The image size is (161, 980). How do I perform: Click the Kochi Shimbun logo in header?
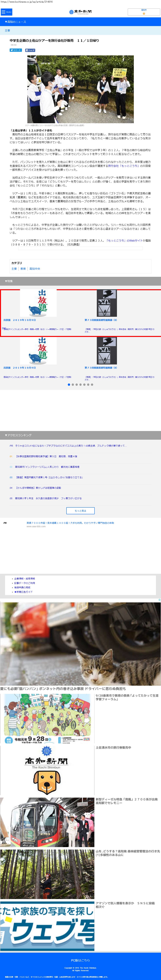coord(80,12)
